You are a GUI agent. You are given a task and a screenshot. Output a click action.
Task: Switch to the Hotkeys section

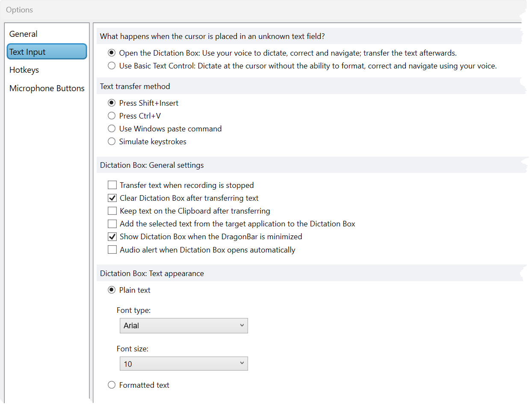(24, 70)
